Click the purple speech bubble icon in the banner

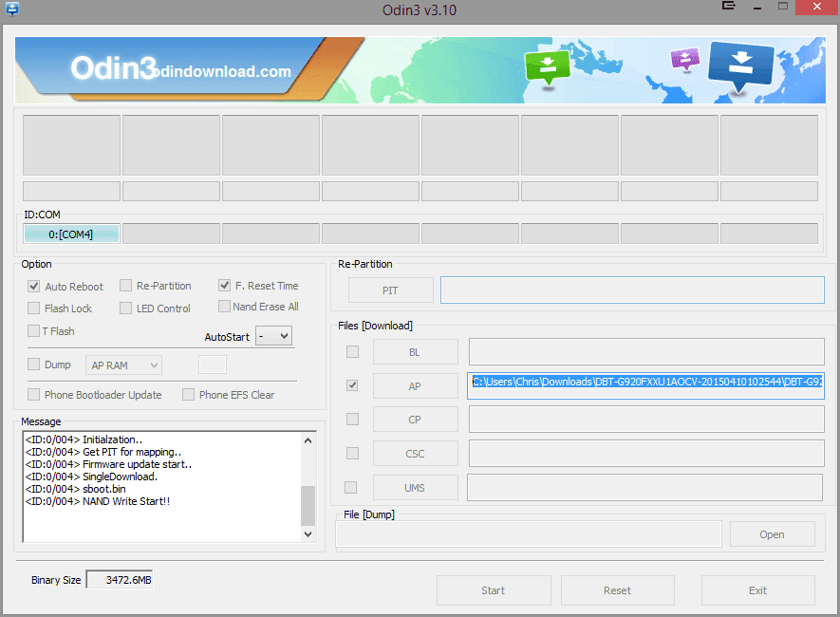685,59
